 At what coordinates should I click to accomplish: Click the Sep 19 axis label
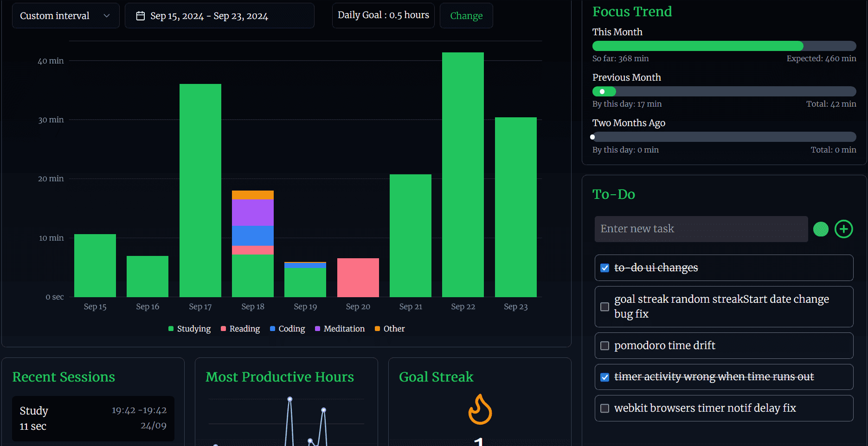coord(305,306)
